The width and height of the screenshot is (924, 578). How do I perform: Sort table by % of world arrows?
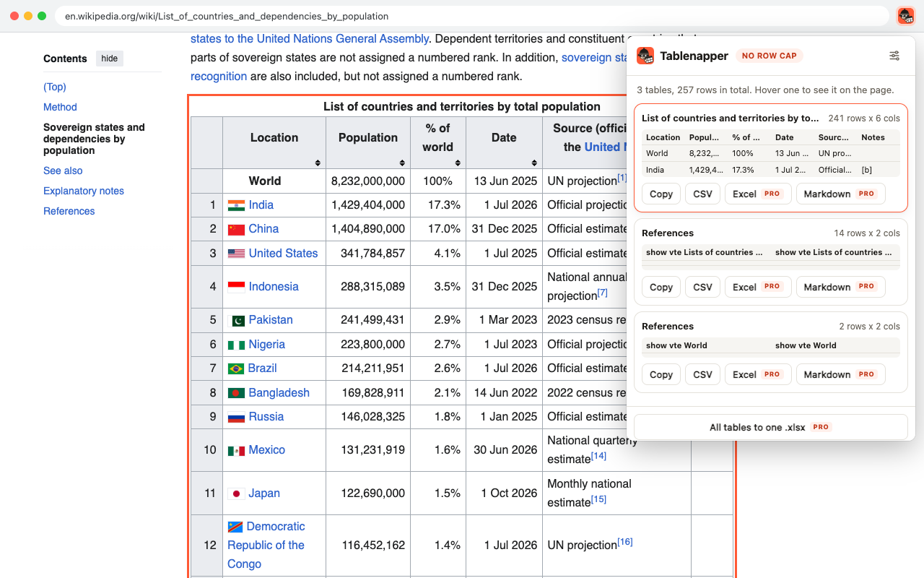458,163
